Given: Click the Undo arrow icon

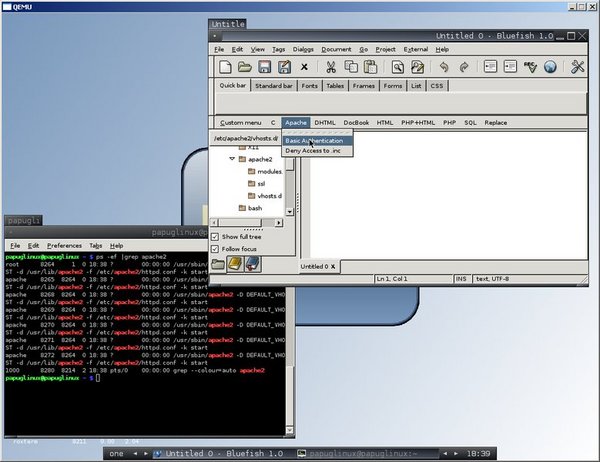Looking at the screenshot, I should tap(444, 68).
